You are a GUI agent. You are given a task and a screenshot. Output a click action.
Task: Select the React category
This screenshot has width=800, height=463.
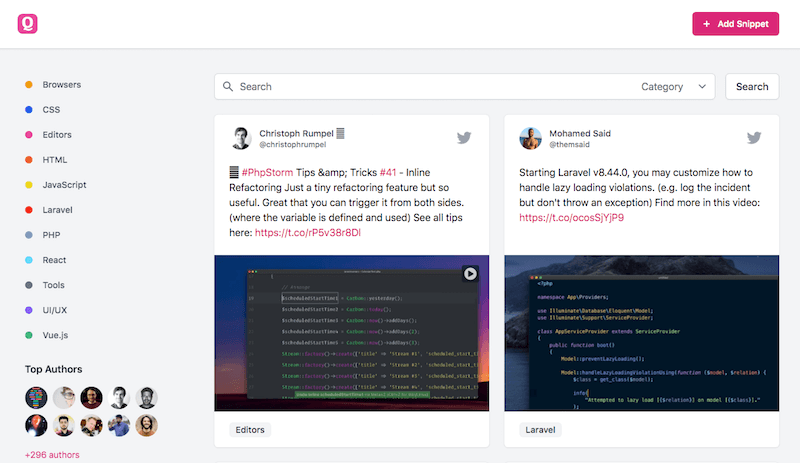pyautogui.click(x=54, y=260)
